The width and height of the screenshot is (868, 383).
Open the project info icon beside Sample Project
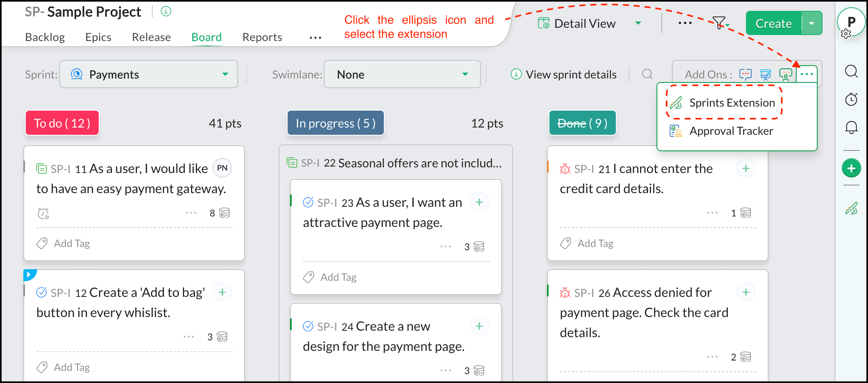click(x=166, y=12)
